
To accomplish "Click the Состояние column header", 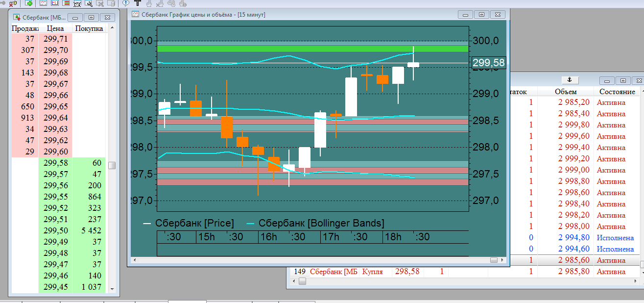I will tap(617, 92).
